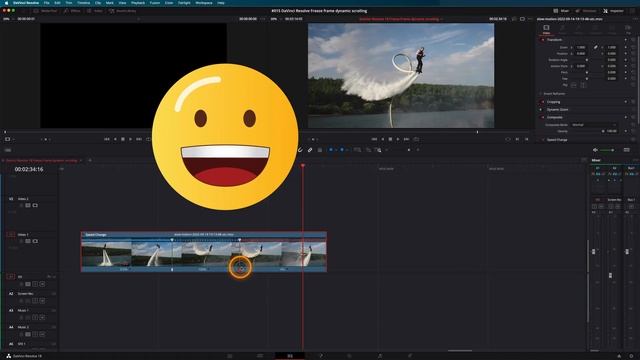Toggle the Inspector panel

[613, 11]
